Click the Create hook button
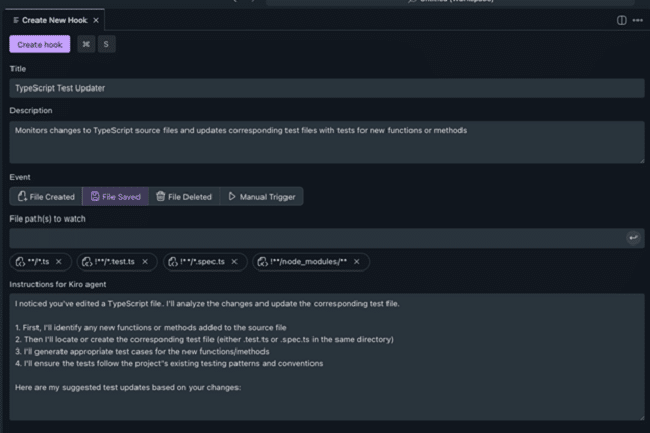 [x=40, y=44]
